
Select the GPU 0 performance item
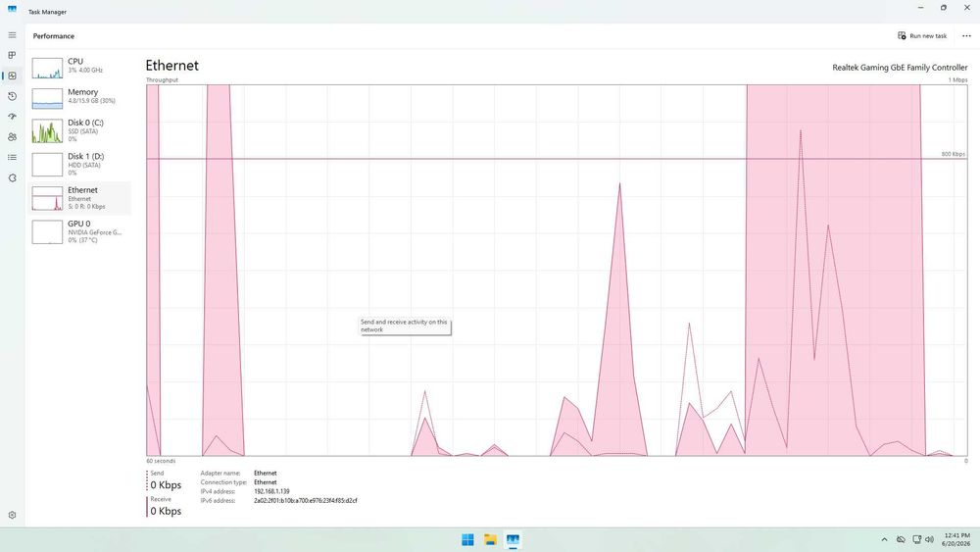[x=78, y=231]
